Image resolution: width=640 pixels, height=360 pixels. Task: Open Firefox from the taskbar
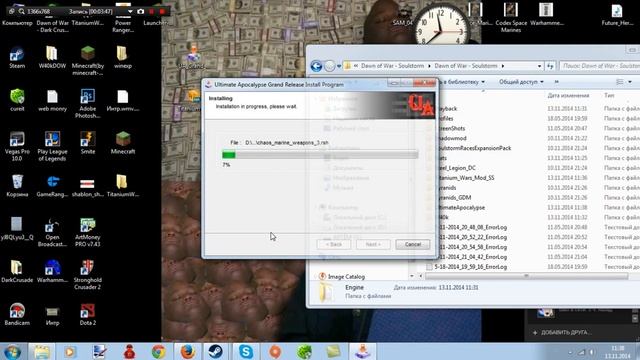point(187,351)
